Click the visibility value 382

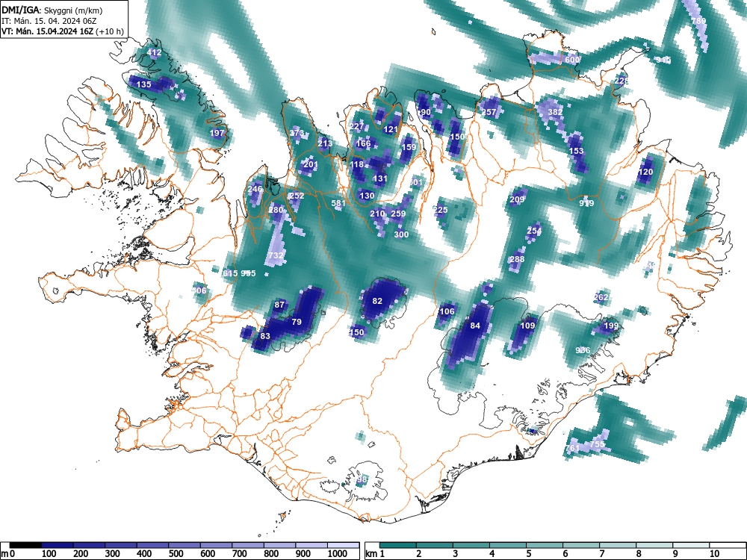click(x=555, y=112)
